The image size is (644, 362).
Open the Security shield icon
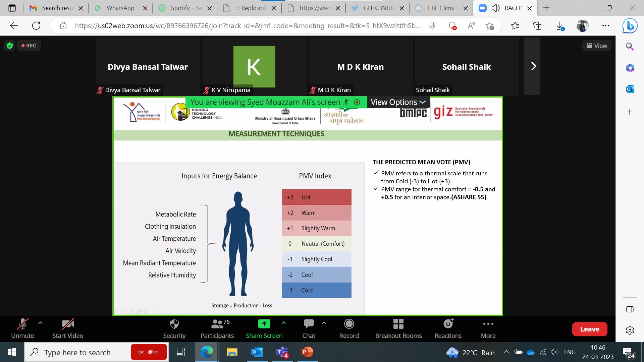point(174,324)
